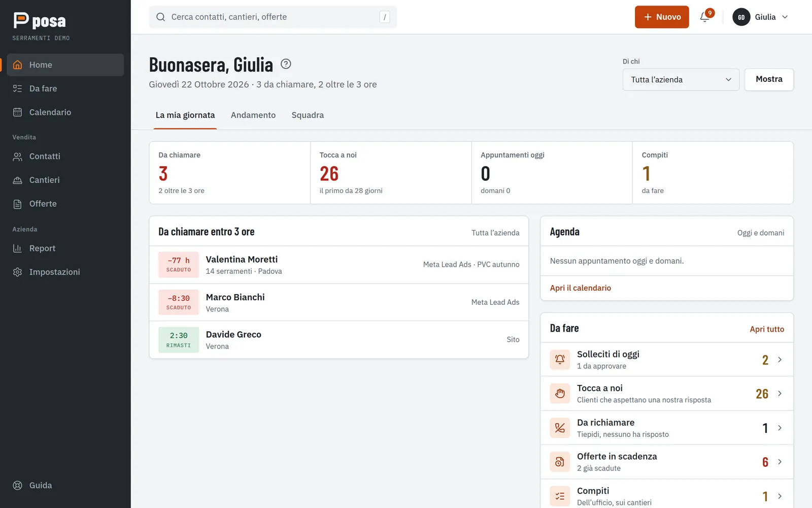Viewport: 812px width, 508px height.
Task: Click the slash shortcut key badge
Action: click(x=385, y=17)
